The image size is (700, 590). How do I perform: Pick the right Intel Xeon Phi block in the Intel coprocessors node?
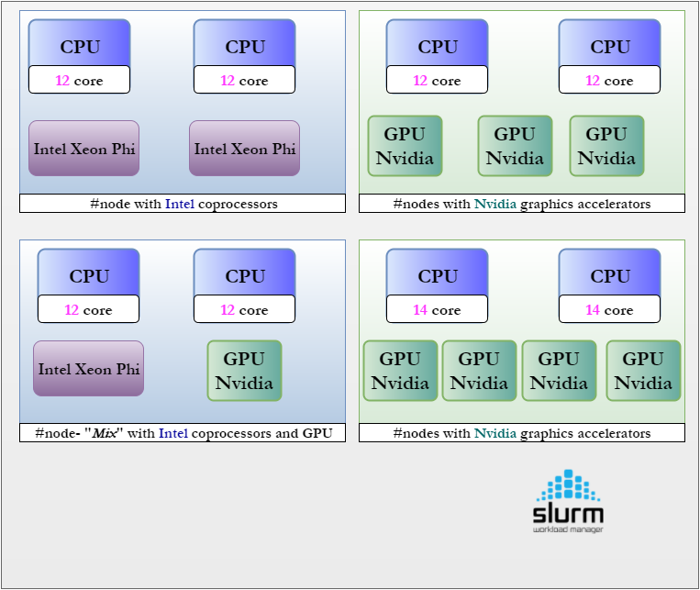click(245, 149)
